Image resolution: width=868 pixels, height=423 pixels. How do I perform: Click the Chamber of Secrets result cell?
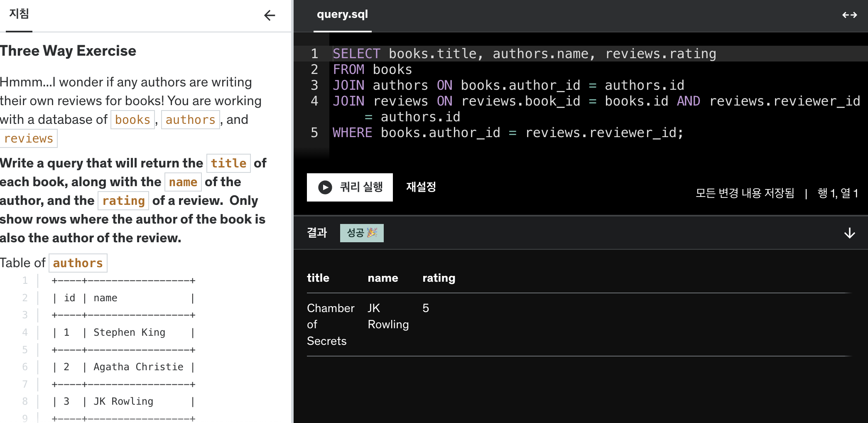[x=331, y=325]
